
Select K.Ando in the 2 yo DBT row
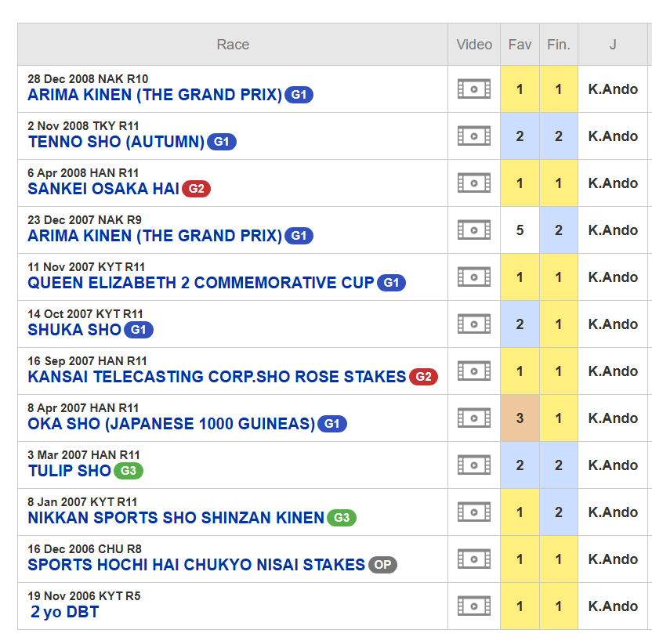613,606
